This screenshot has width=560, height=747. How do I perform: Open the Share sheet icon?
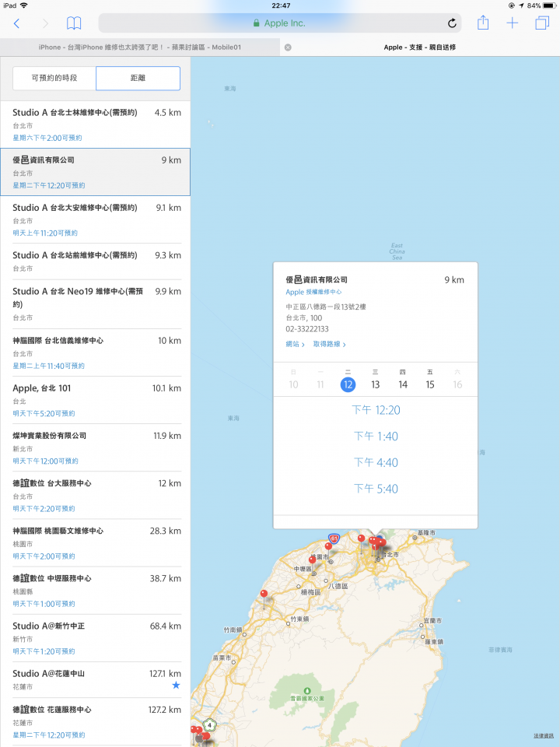tap(483, 23)
